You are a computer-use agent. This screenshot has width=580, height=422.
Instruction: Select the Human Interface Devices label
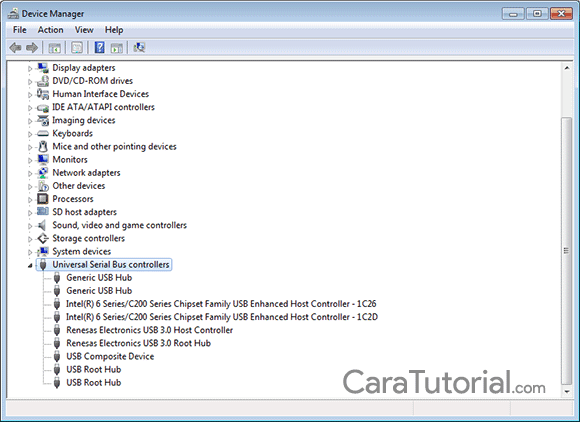click(x=101, y=94)
